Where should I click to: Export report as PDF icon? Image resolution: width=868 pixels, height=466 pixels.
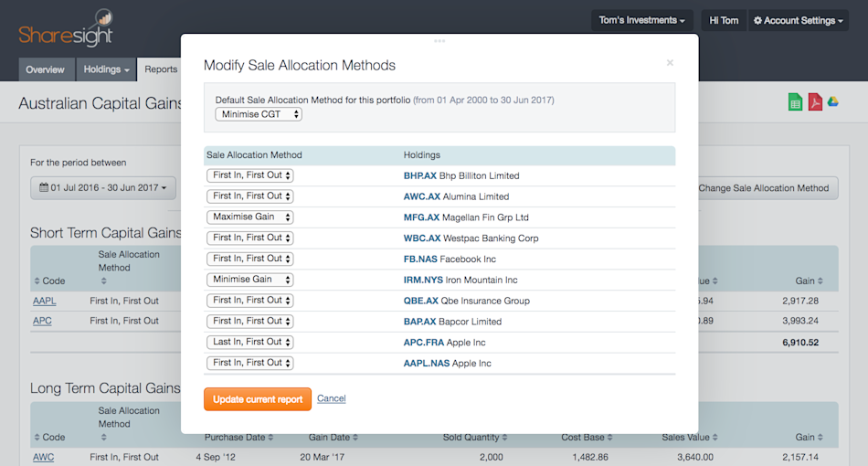point(815,102)
